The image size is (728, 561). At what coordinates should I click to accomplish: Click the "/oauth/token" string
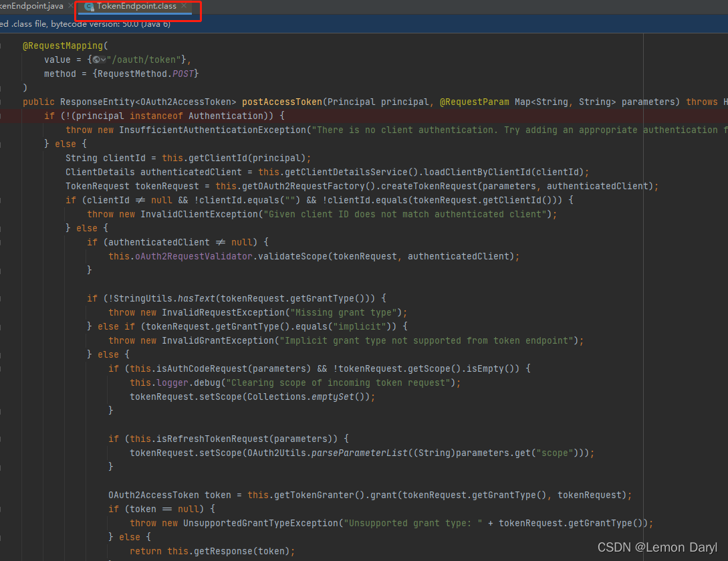click(144, 60)
